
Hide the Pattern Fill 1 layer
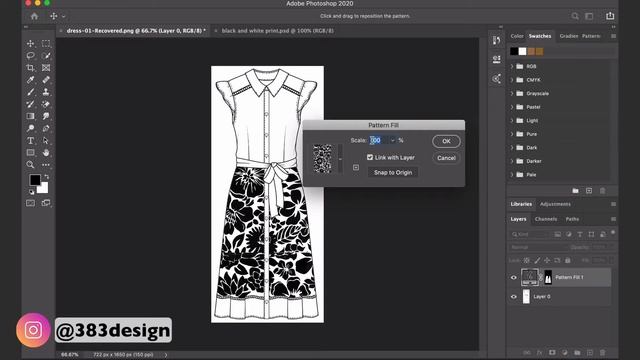514,278
